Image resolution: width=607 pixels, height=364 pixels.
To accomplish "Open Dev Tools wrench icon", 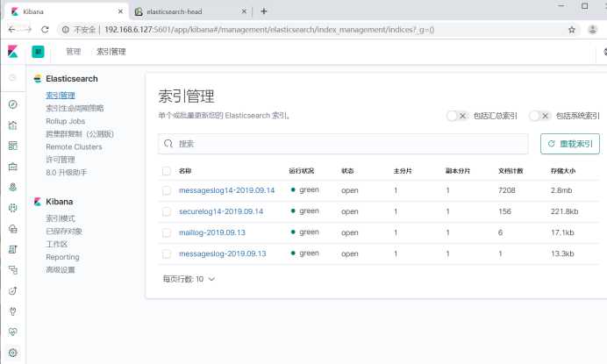I will coord(13,311).
